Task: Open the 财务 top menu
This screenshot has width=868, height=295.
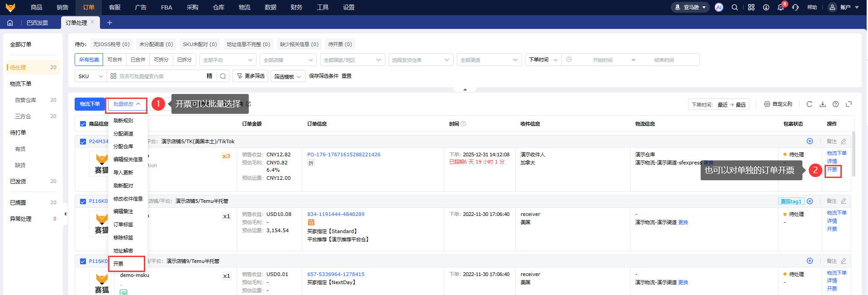Action: point(296,7)
